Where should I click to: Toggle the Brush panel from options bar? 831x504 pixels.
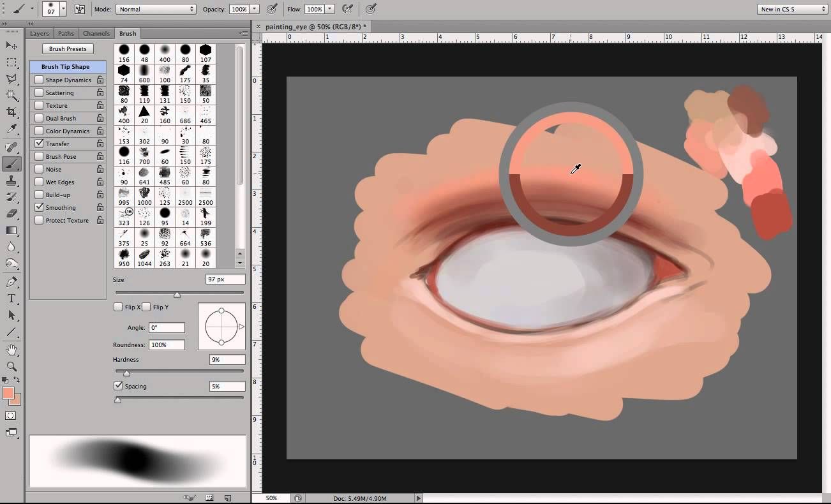click(80, 9)
